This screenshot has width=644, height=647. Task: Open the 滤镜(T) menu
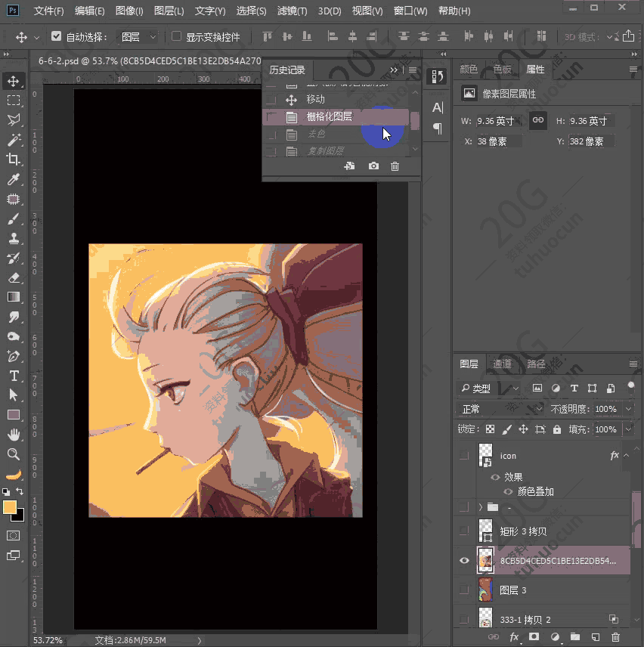click(292, 11)
